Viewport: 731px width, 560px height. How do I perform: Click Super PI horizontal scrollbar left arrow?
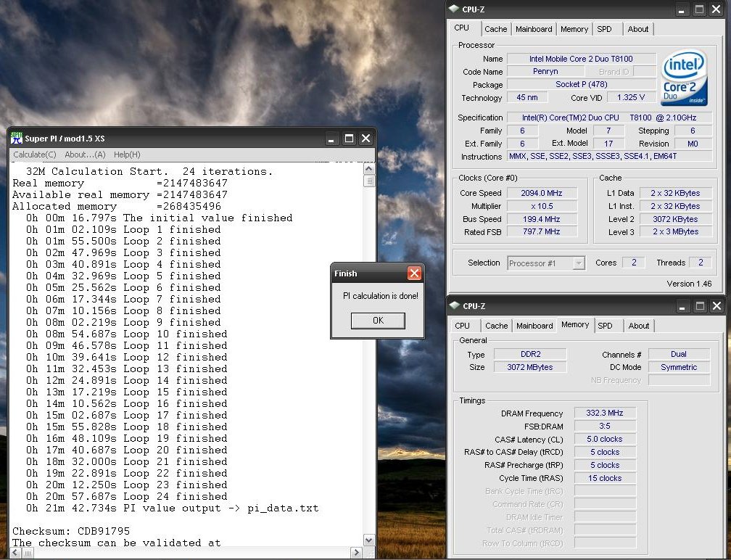[x=15, y=553]
